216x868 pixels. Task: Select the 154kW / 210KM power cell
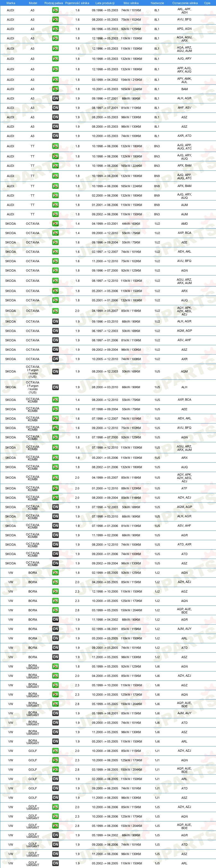(x=131, y=80)
